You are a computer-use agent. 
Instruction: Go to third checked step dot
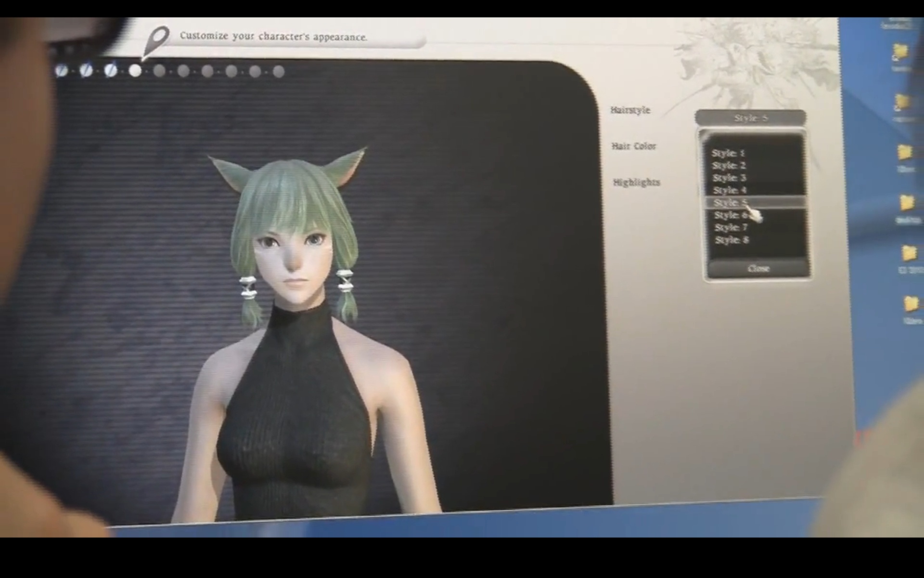111,71
